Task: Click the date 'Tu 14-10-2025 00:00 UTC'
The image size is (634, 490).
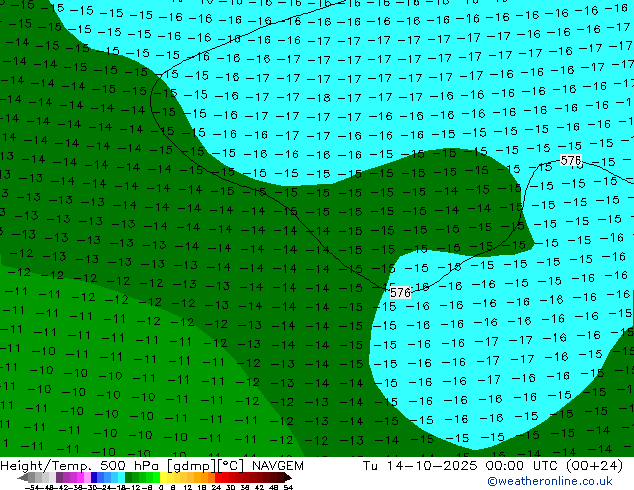Action: pyautogui.click(x=460, y=466)
